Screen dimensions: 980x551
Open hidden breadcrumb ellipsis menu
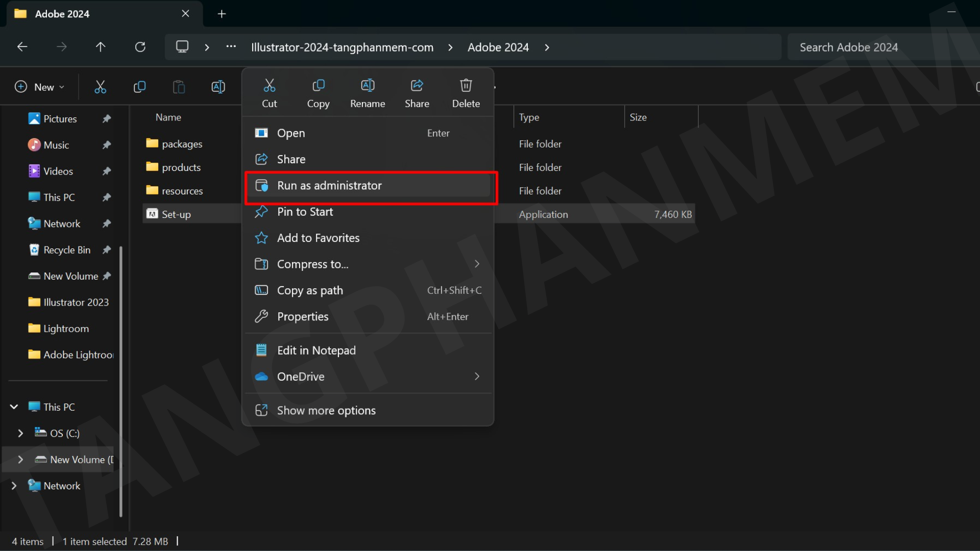[231, 47]
